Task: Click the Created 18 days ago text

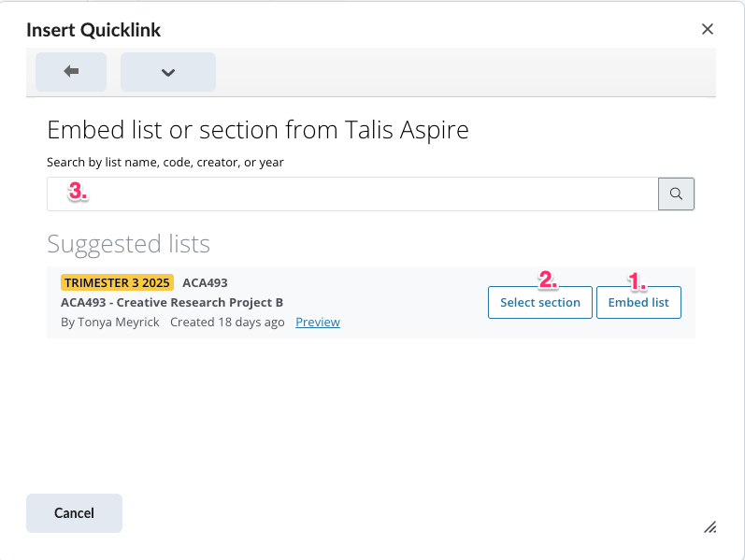Action: (x=227, y=322)
